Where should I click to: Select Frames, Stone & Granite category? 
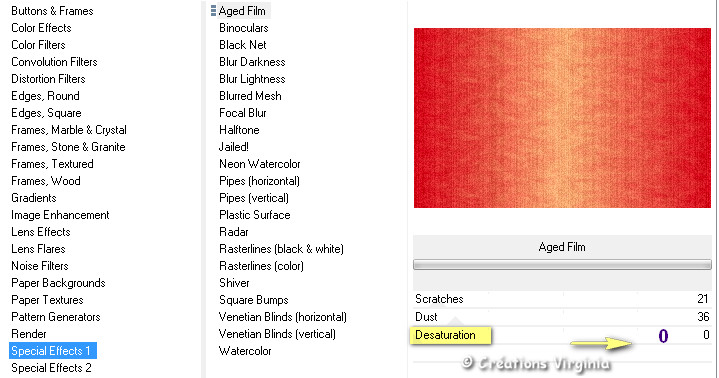coord(68,147)
